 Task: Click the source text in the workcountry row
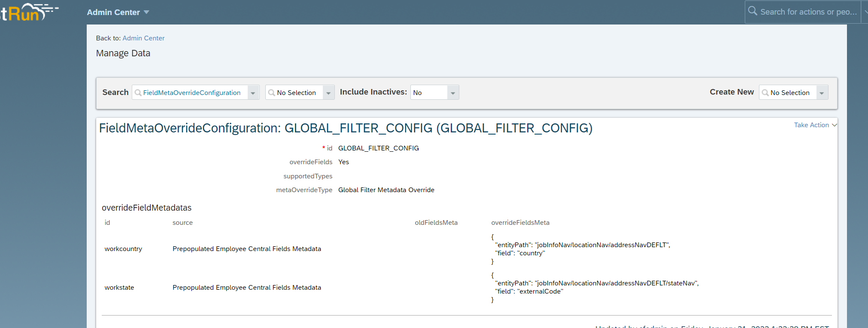(x=247, y=249)
